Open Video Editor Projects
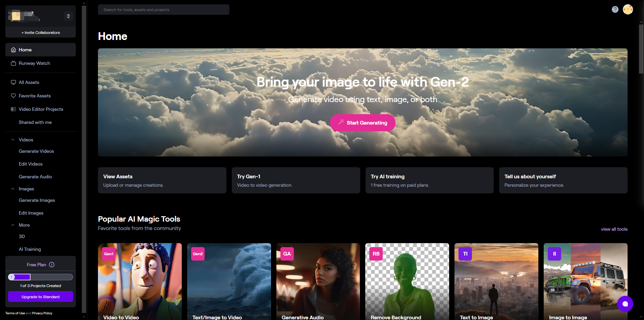This screenshot has width=644, height=320. tap(41, 109)
